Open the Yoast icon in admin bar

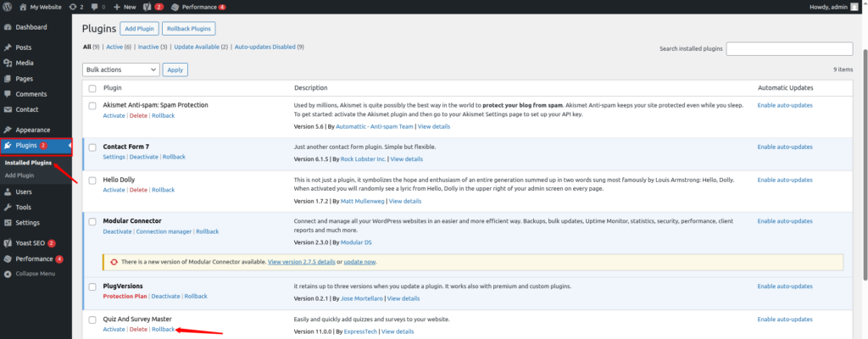click(147, 7)
